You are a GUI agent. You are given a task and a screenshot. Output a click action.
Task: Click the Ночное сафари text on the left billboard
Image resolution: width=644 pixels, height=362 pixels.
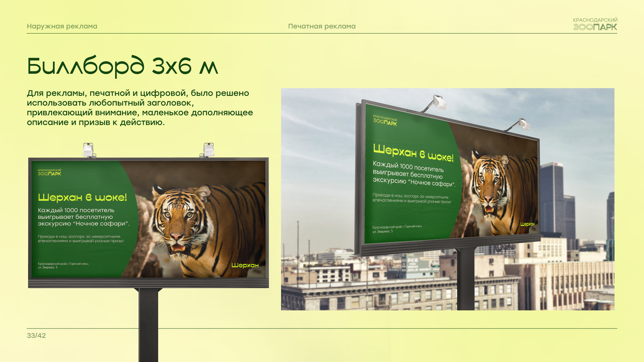[102, 224]
